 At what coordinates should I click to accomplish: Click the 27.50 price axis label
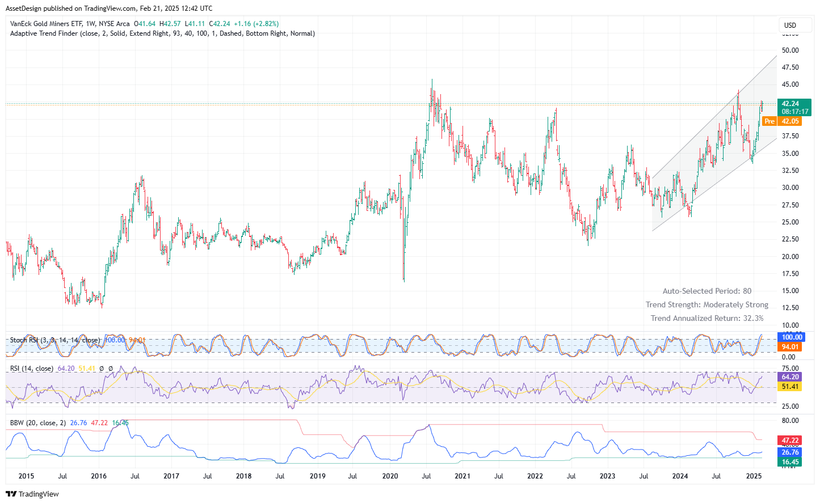pyautogui.click(x=790, y=205)
